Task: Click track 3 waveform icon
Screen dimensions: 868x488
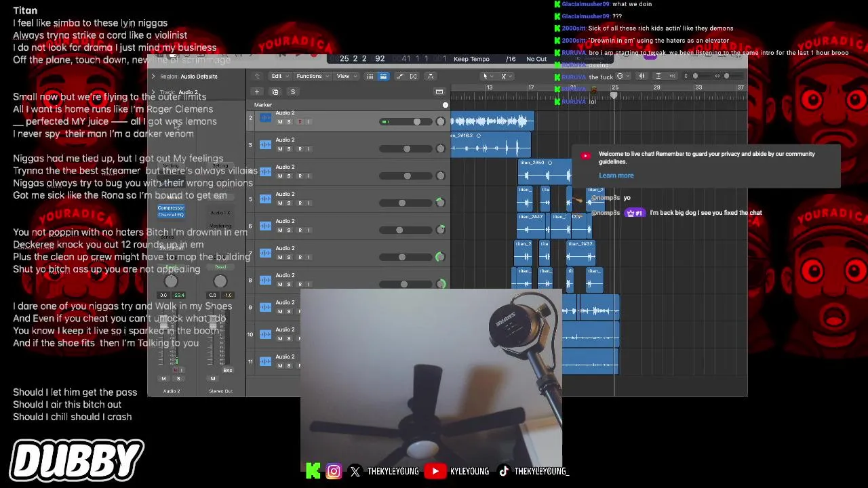Action: coord(265,145)
